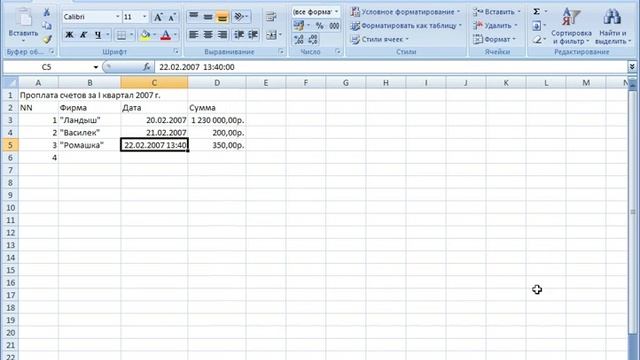Click merge and center icon
Viewport: 640px width, 360px height.
click(x=271, y=35)
